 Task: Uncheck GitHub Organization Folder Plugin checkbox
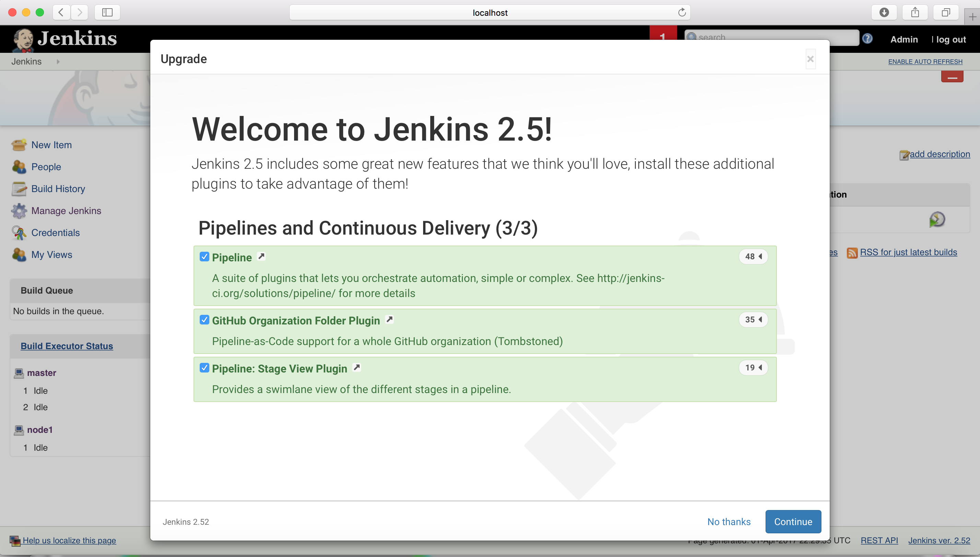coord(205,320)
